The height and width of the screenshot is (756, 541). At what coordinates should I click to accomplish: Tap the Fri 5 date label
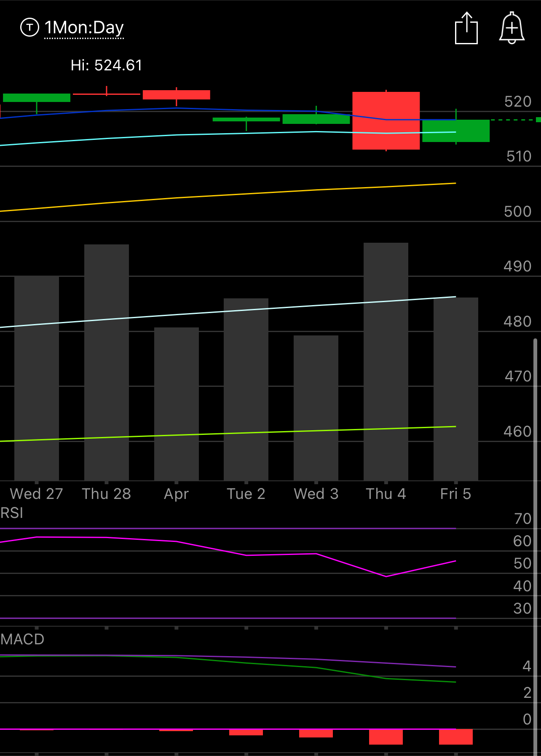[456, 494]
